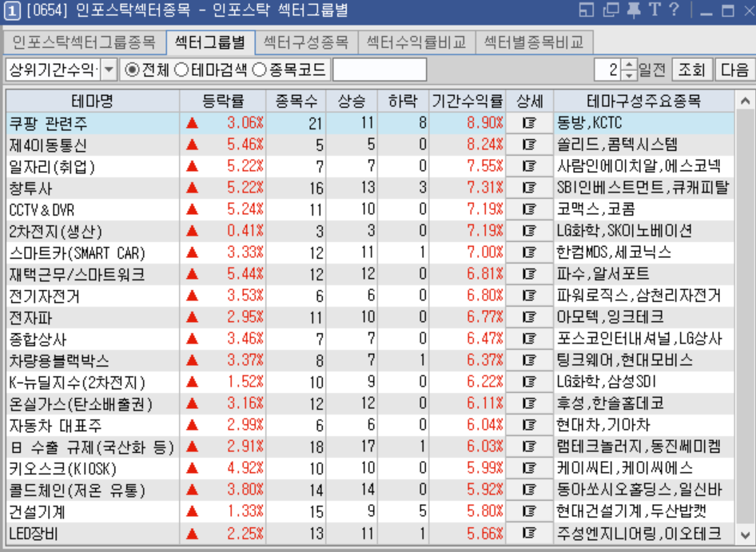Click the window number 1 icon

click(x=12, y=10)
